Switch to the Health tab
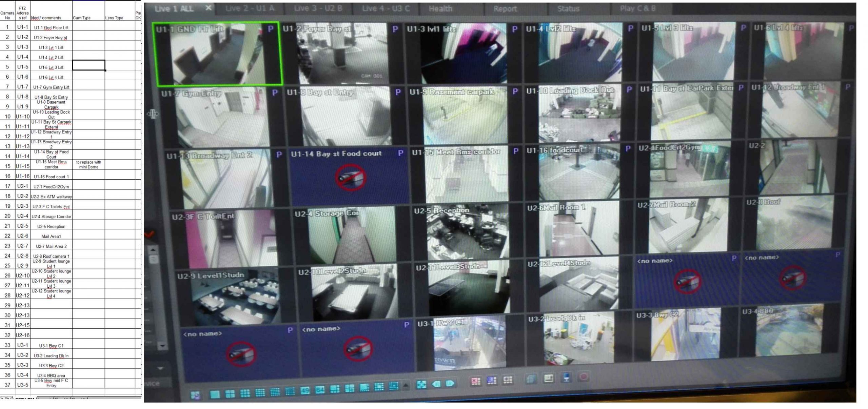The width and height of the screenshot is (868, 409). (x=440, y=9)
